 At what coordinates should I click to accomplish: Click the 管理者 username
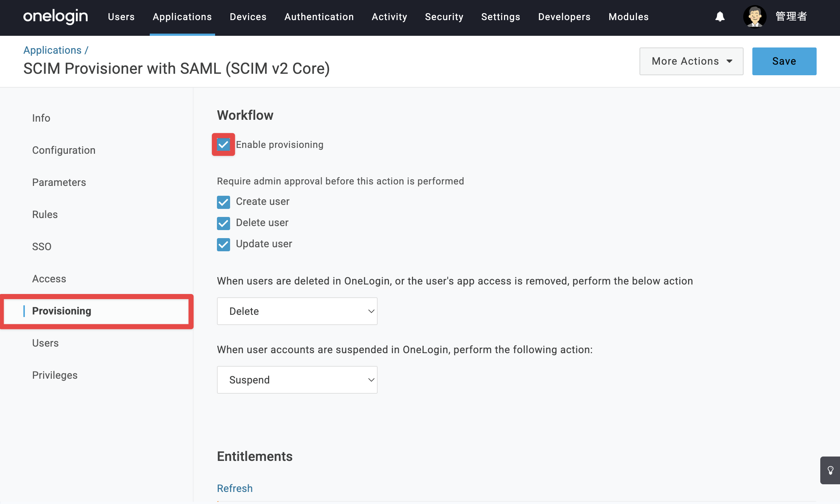(x=791, y=16)
